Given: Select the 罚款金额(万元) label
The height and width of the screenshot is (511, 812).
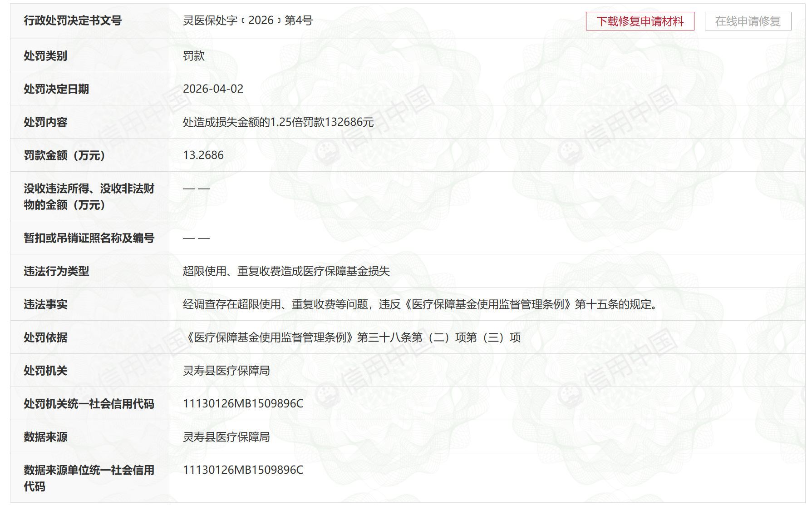Looking at the screenshot, I should (64, 155).
